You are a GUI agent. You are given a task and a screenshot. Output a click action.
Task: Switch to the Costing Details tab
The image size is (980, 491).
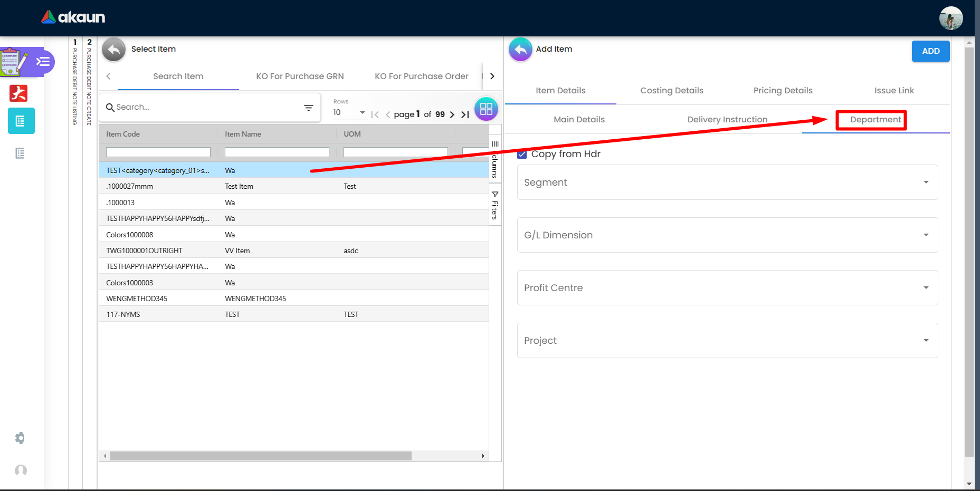pos(671,91)
